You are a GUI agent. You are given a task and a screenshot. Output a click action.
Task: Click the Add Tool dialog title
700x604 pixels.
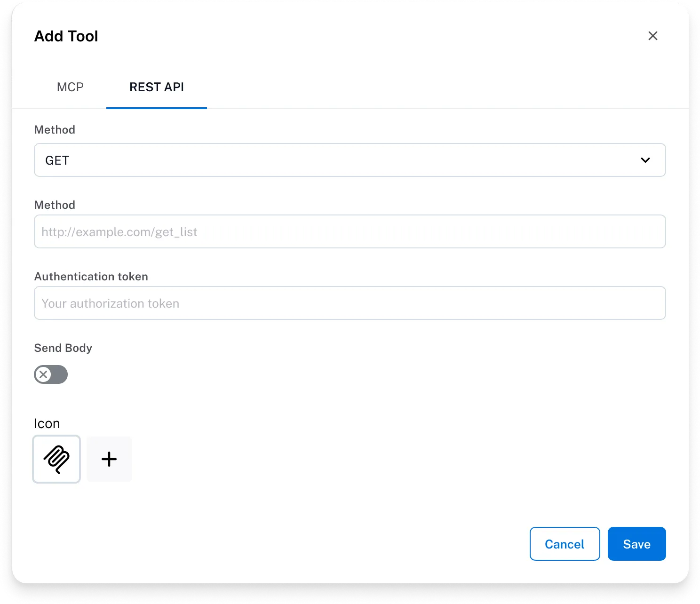coord(66,36)
